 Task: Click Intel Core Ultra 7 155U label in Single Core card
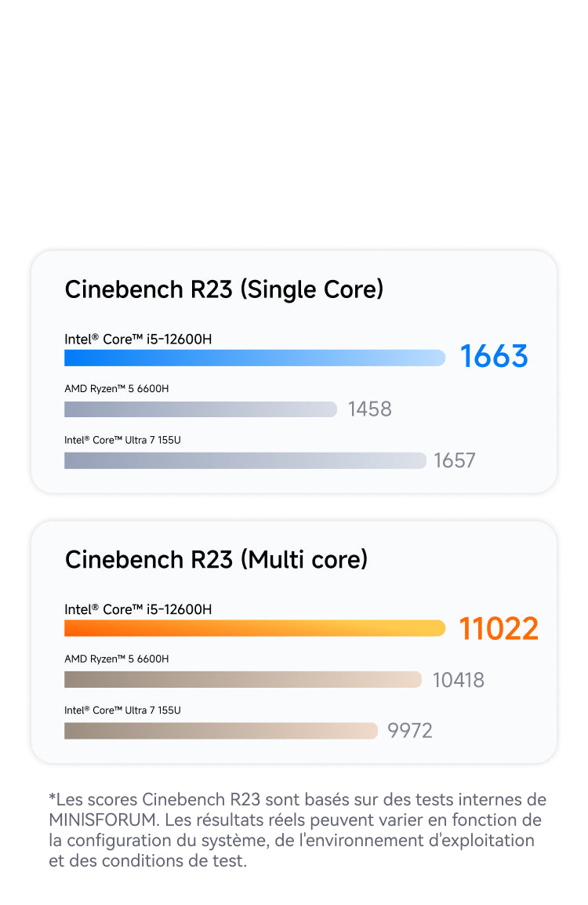tap(122, 440)
